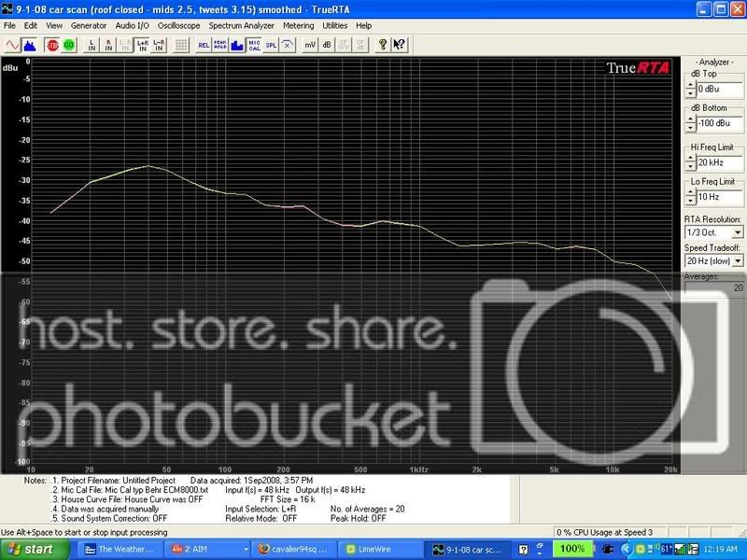The image size is (747, 560).
Task: Click the 'House Curve File' note line
Action: (x=132, y=499)
